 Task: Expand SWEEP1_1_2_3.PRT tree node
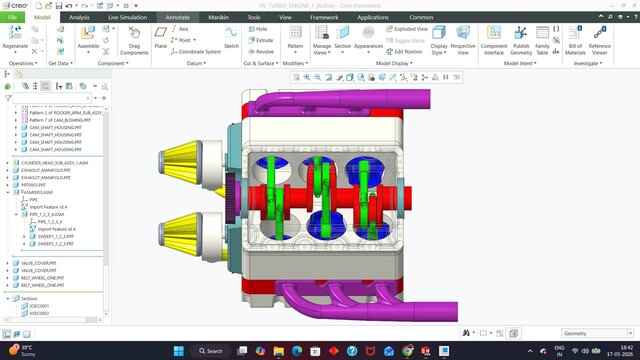tap(24, 236)
